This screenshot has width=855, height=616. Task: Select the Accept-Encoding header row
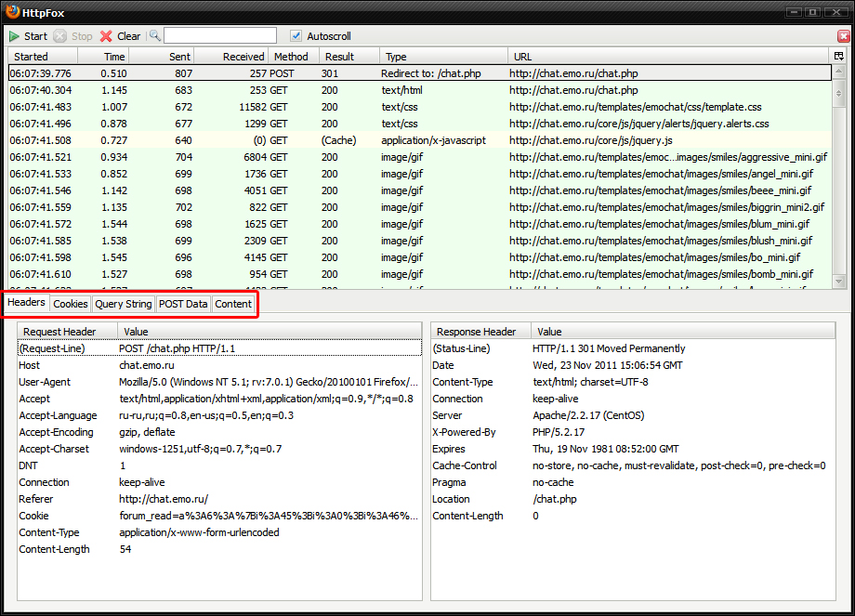[x=219, y=432]
